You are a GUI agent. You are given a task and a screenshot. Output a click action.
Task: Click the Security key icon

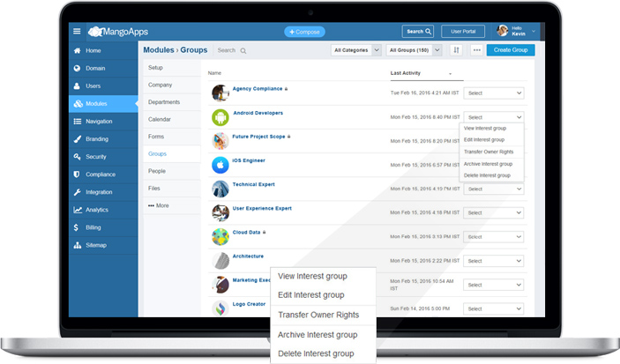click(77, 157)
